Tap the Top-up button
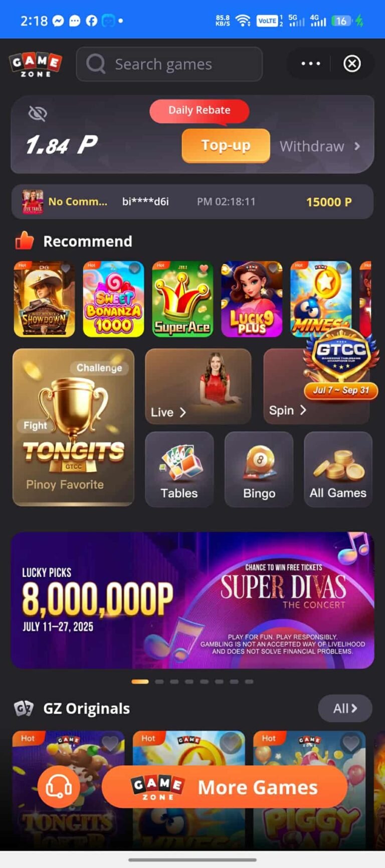 point(226,146)
